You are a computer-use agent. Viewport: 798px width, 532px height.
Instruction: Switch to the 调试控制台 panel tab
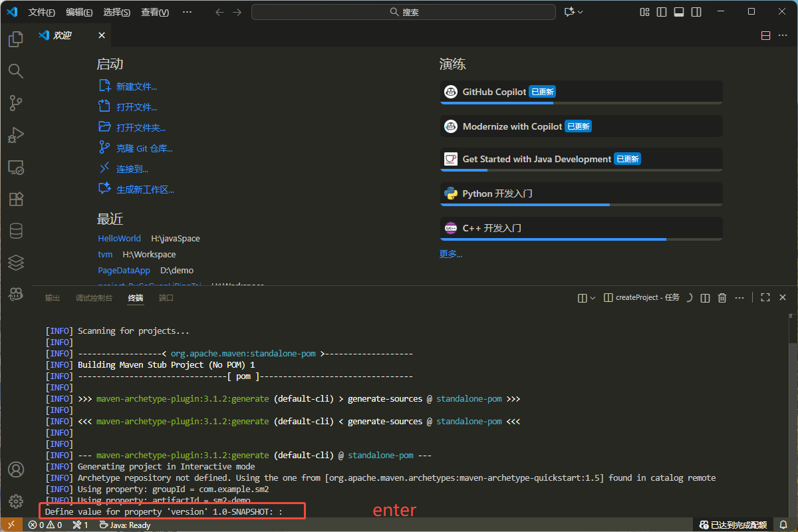pyautogui.click(x=94, y=298)
